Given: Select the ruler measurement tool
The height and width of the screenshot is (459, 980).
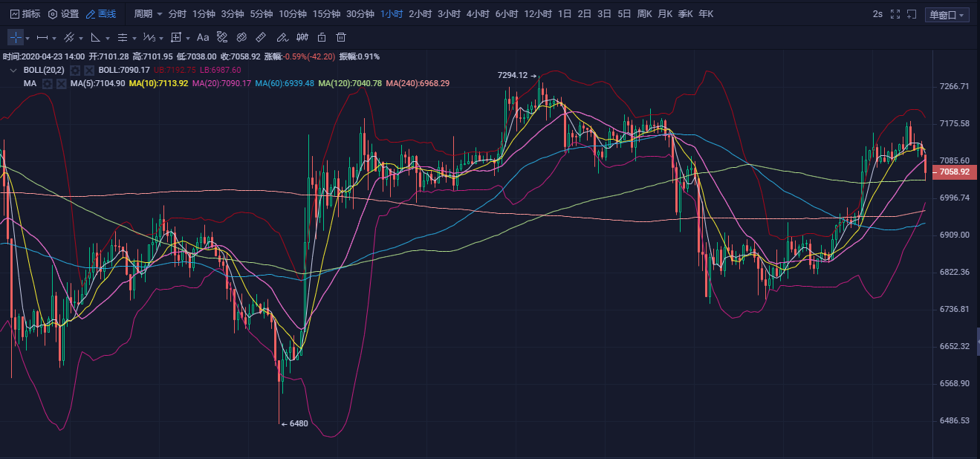Looking at the screenshot, I should [x=261, y=37].
